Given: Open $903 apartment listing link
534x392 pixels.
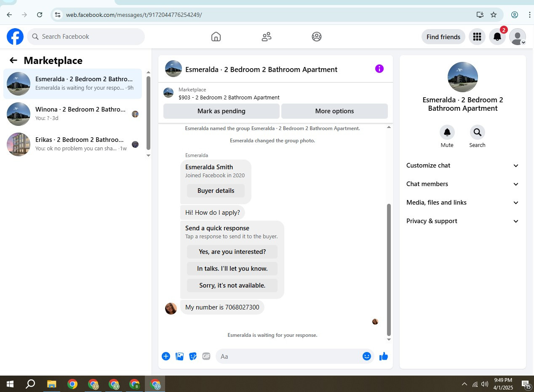Looking at the screenshot, I should tap(229, 97).
